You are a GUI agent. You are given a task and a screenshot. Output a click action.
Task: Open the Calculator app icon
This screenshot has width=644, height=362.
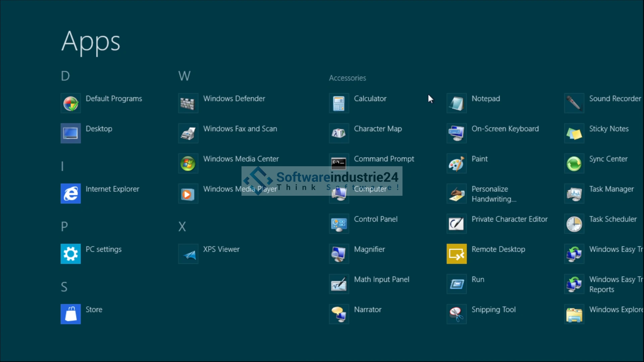point(339,103)
